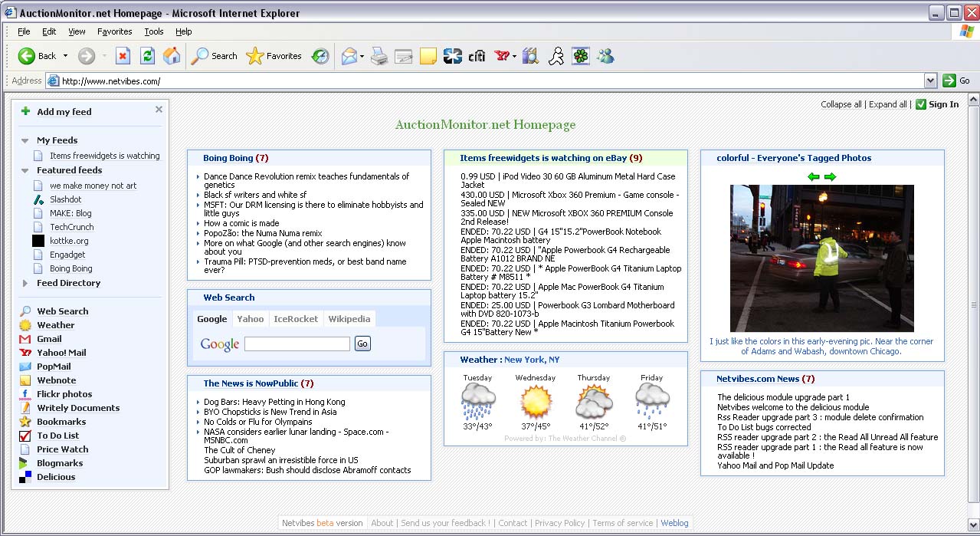980x536 pixels.
Task: Open the History toolbar icon
Action: click(320, 56)
